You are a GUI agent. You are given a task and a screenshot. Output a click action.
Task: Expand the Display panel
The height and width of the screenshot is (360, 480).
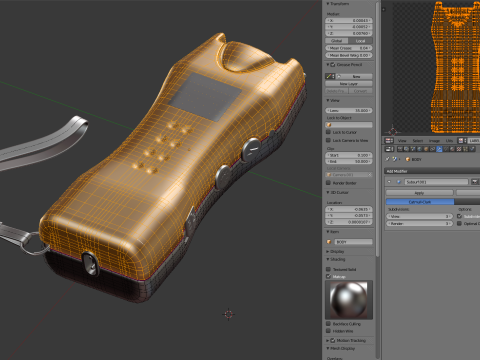(x=328, y=251)
